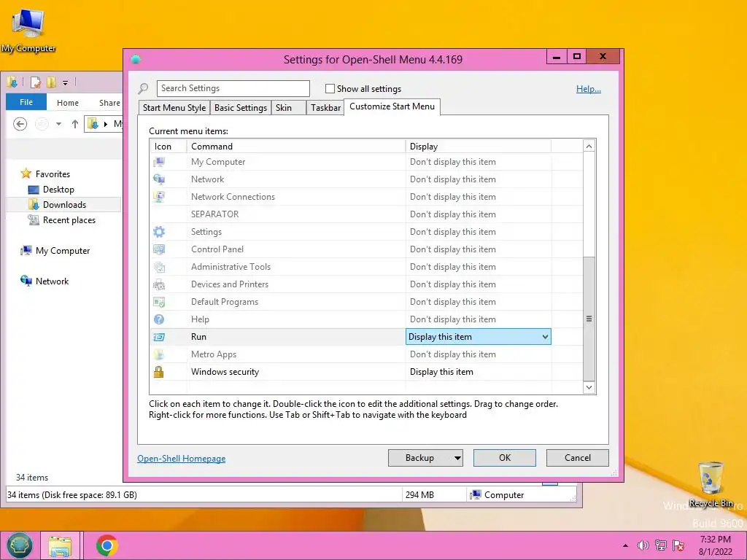Select Downloads in Explorer Favorites
This screenshot has height=560, width=747.
64,205
